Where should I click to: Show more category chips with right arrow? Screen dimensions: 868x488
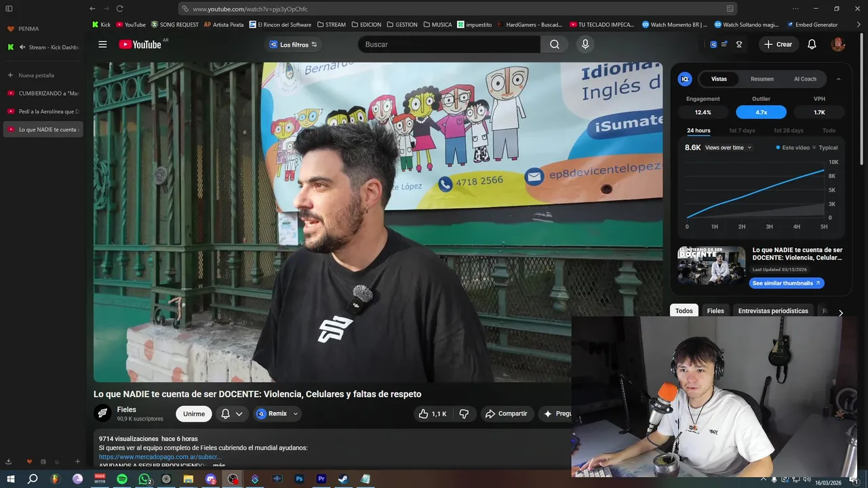click(x=841, y=313)
